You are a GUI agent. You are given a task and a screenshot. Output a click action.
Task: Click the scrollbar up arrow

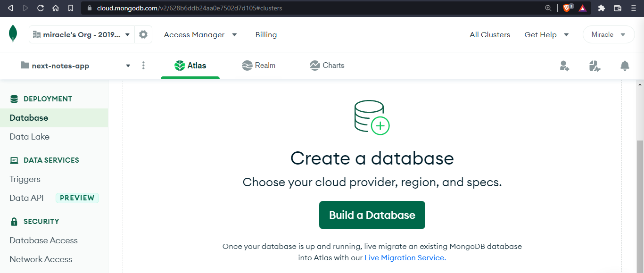640,84
